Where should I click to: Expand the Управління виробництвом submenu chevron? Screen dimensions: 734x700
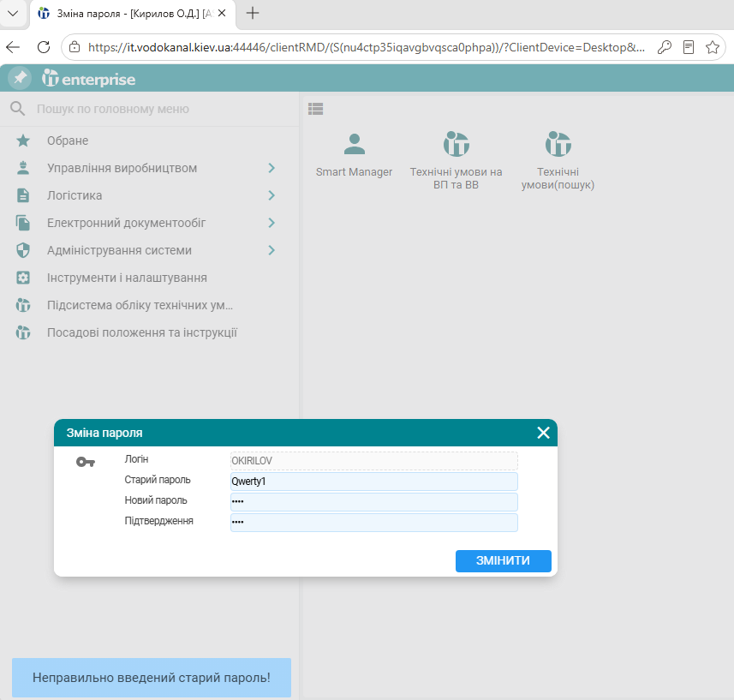click(x=272, y=168)
